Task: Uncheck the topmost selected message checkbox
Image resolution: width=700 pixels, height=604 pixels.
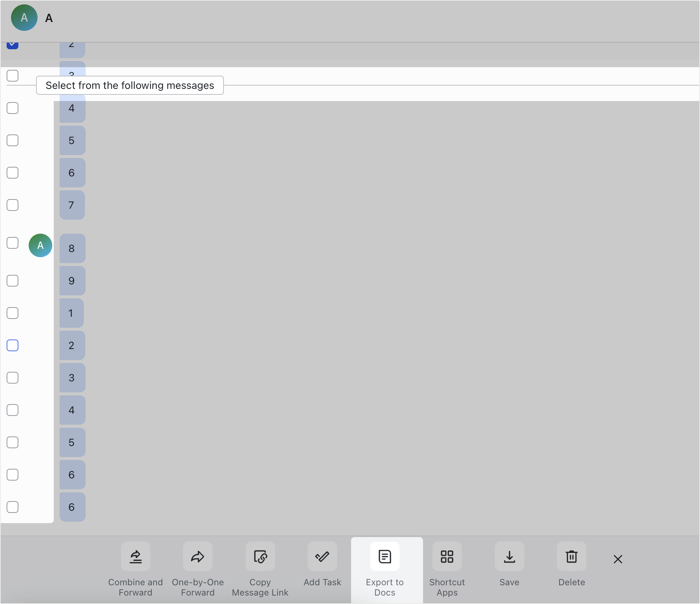Action: click(x=13, y=44)
